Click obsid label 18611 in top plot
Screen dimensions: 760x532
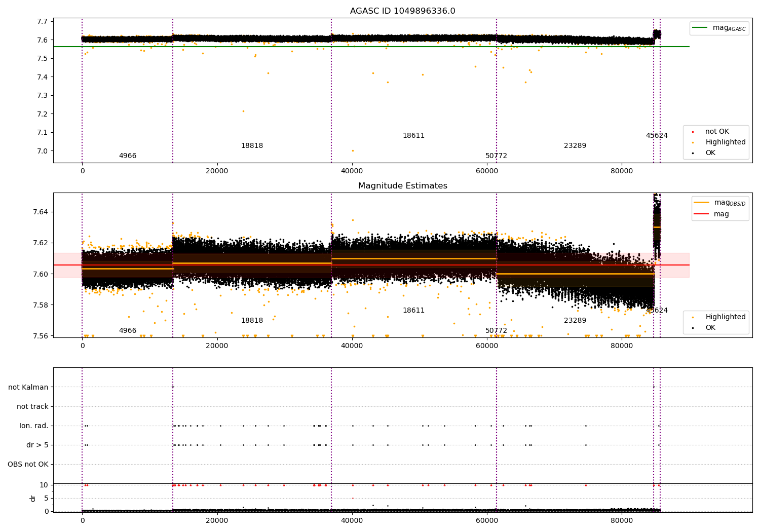point(413,136)
